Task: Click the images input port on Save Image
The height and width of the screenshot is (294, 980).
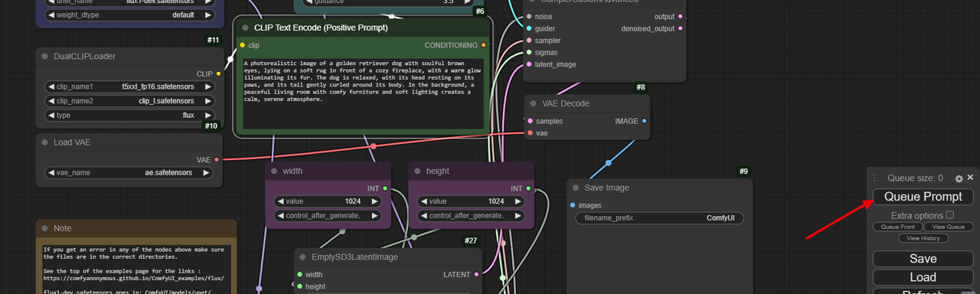Action: click(573, 205)
